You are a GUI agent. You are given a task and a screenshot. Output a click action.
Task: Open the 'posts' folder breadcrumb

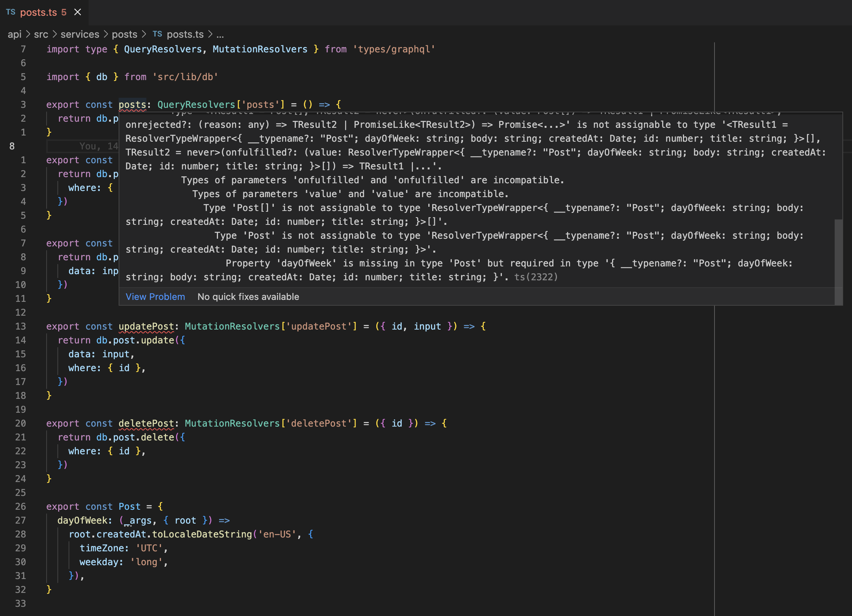click(x=124, y=34)
